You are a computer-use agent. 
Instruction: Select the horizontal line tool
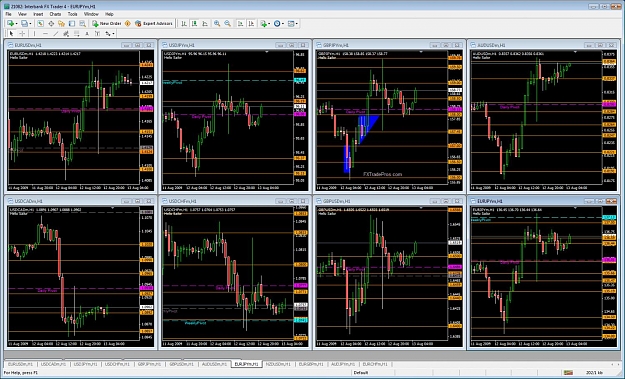(x=45, y=33)
